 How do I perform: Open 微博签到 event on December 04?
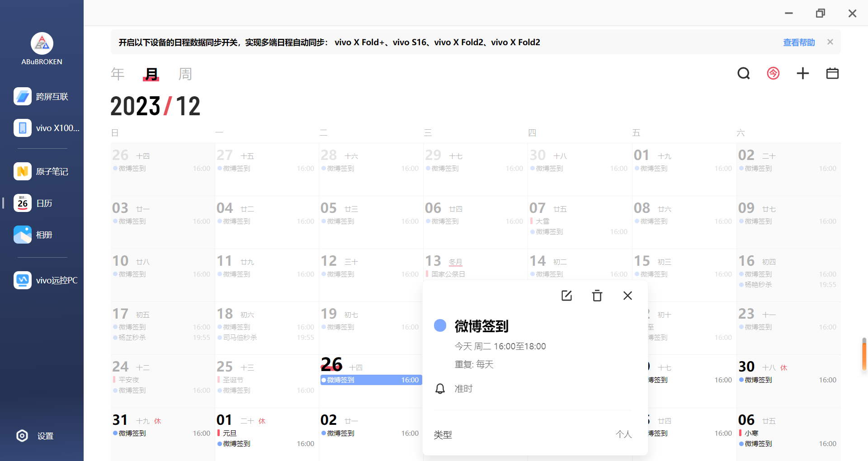pos(266,221)
